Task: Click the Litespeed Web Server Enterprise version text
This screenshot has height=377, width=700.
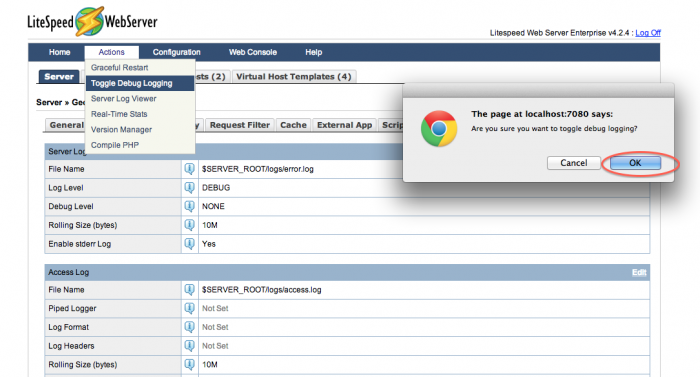Action: click(559, 33)
